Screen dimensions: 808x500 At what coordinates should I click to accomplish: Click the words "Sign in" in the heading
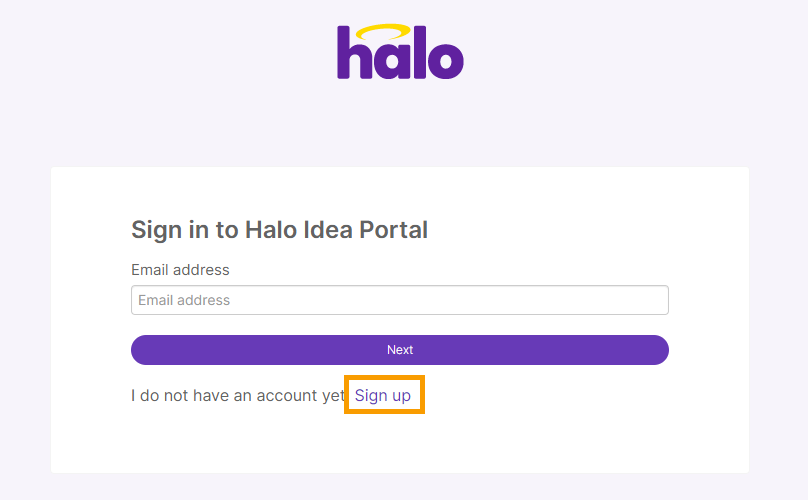click(170, 230)
